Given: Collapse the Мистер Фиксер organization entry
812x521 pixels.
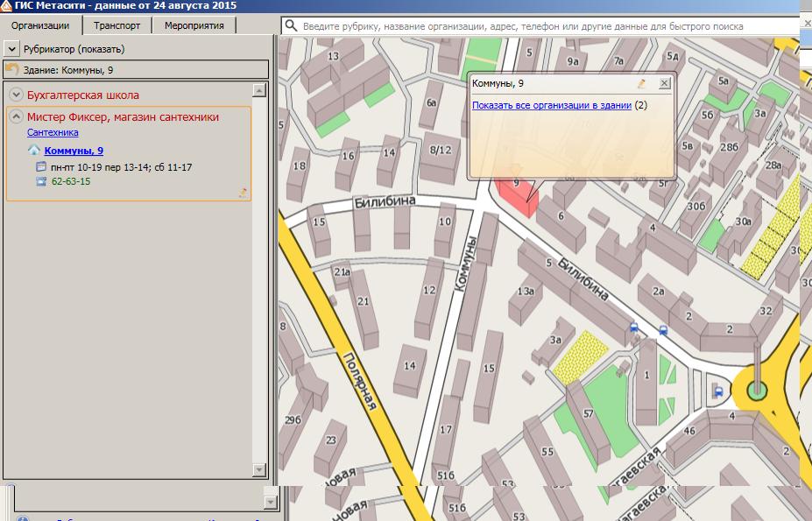Looking at the screenshot, I should [16, 116].
